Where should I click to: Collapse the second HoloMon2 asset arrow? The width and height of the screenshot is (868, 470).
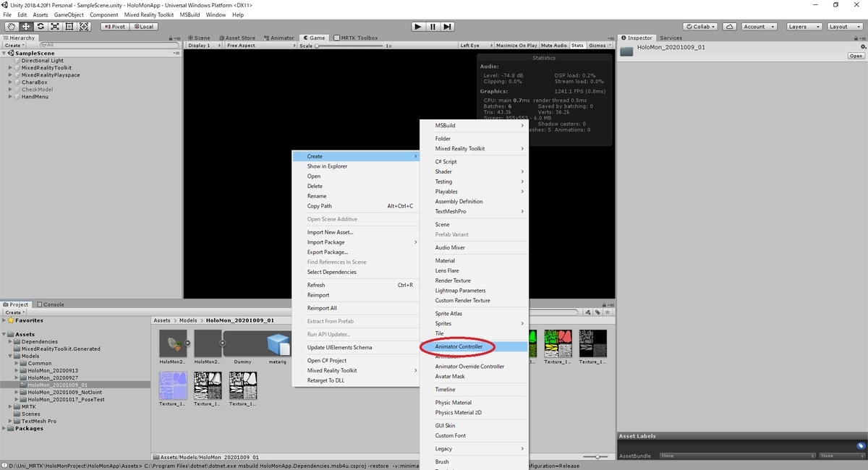[224, 343]
